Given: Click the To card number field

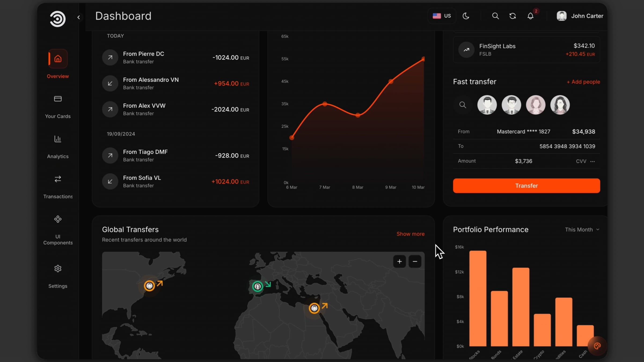Looking at the screenshot, I should (x=526, y=146).
